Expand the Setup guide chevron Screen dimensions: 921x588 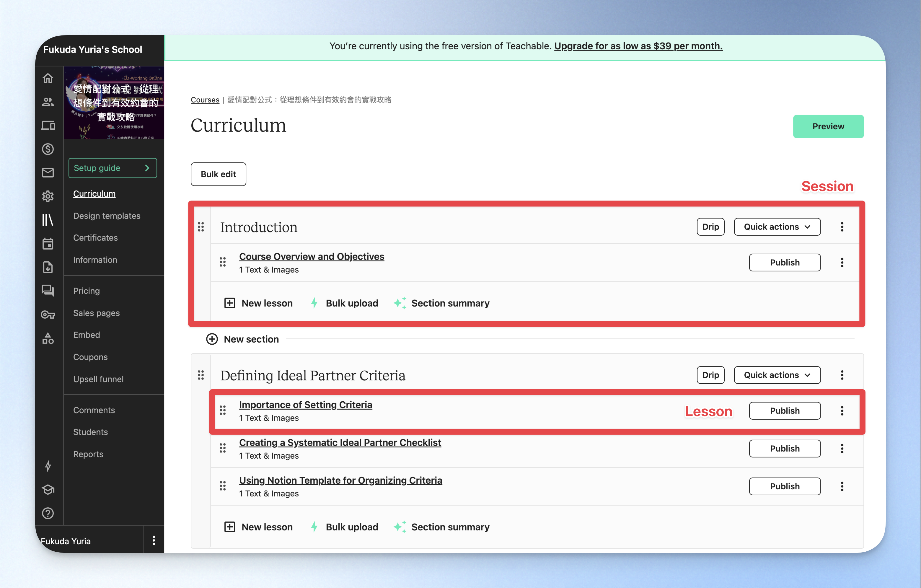(x=147, y=168)
